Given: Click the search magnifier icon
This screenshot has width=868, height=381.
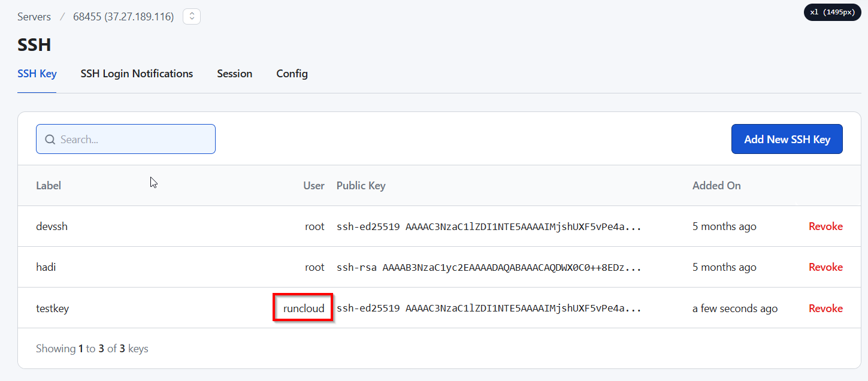Looking at the screenshot, I should 50,140.
